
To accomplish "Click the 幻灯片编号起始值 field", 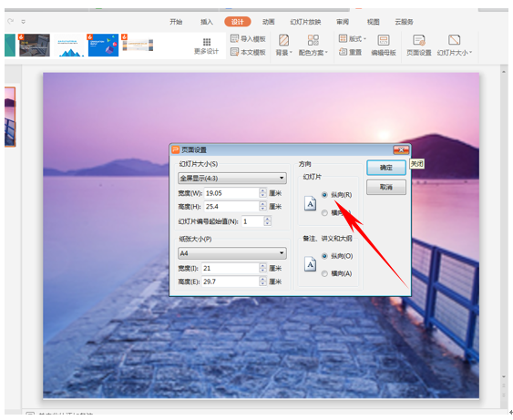I will pos(252,221).
